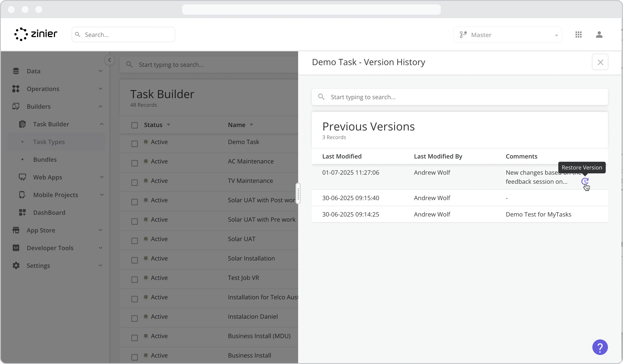Image resolution: width=623 pixels, height=364 pixels.
Task: Open DashBoard menu item
Action: 49,213
